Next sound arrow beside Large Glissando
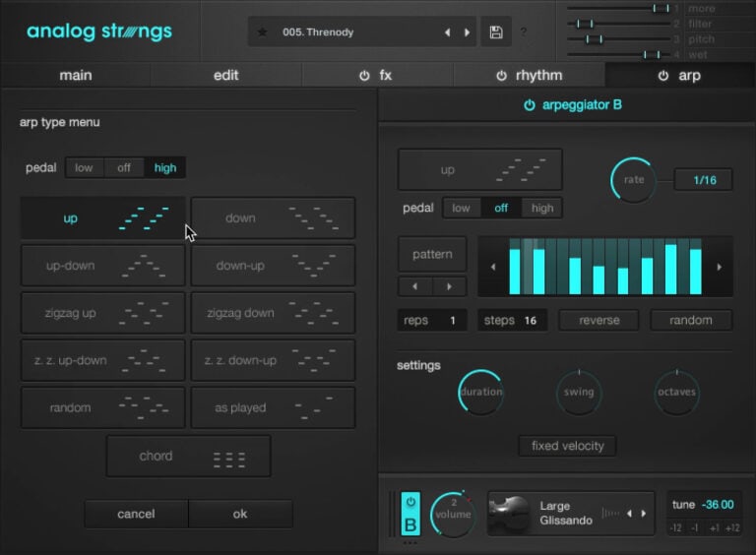The height and width of the screenshot is (555, 756). click(x=644, y=514)
